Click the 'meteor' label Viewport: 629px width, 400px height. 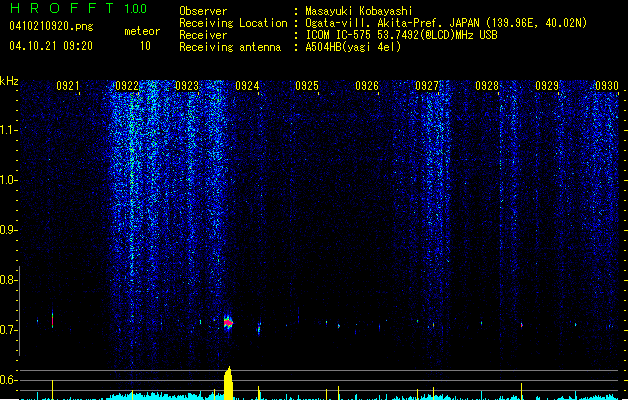click(x=142, y=31)
